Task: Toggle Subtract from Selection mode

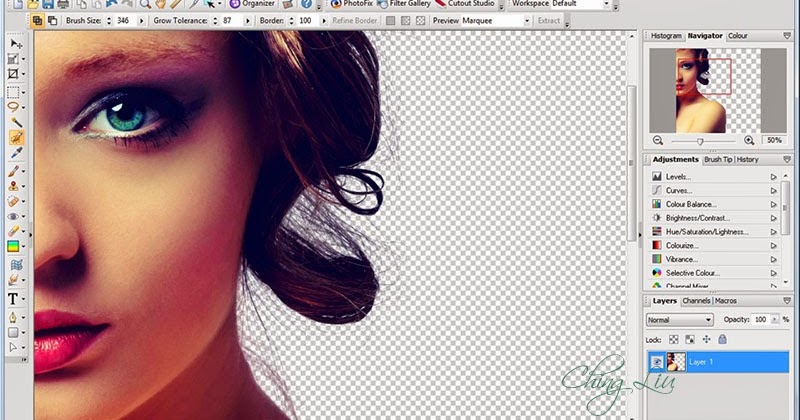Action: [52, 20]
